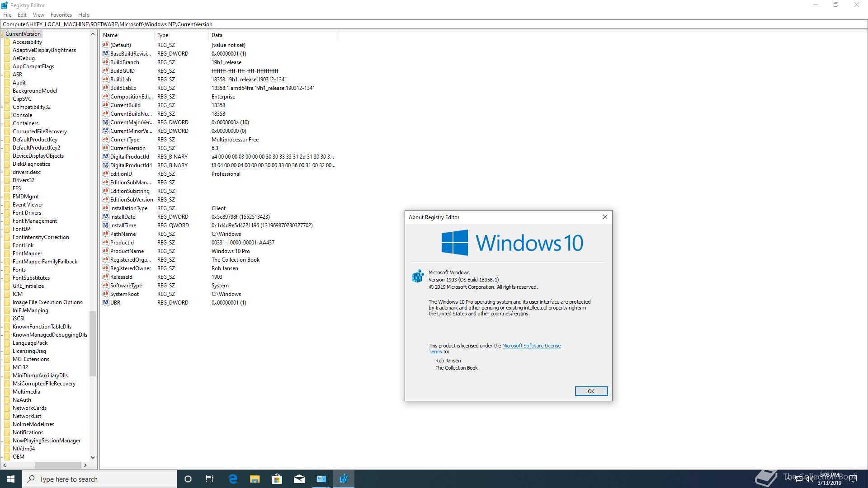Open Mail app from taskbar
Image resolution: width=868 pixels, height=488 pixels.
(x=299, y=479)
